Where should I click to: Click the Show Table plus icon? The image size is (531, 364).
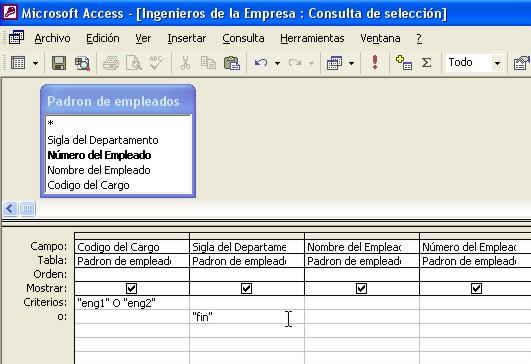click(x=404, y=62)
